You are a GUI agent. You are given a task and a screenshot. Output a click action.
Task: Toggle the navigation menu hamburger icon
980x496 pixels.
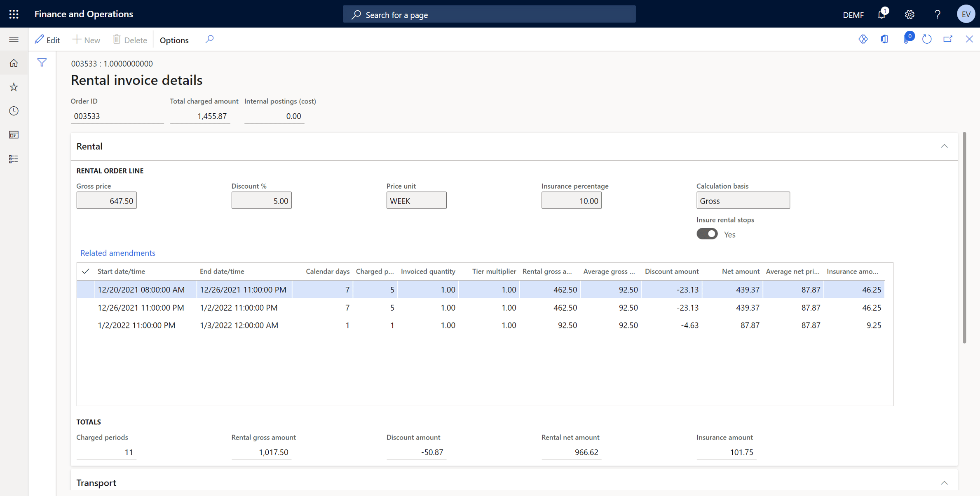14,39
